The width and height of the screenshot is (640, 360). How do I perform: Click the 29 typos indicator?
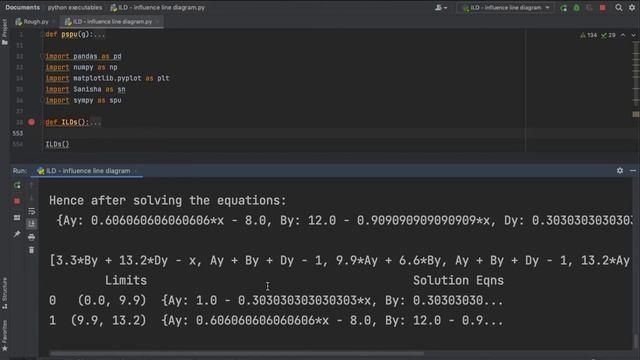pos(608,35)
